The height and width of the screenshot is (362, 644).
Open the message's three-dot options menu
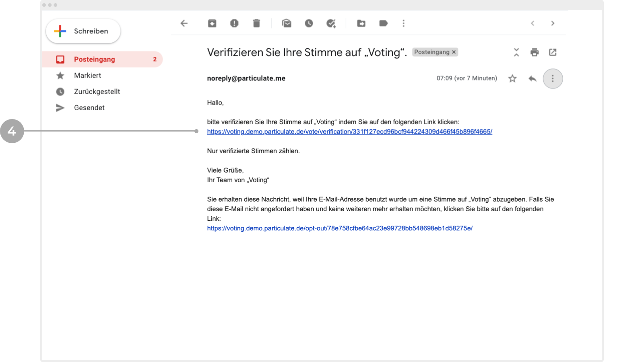[x=553, y=78]
